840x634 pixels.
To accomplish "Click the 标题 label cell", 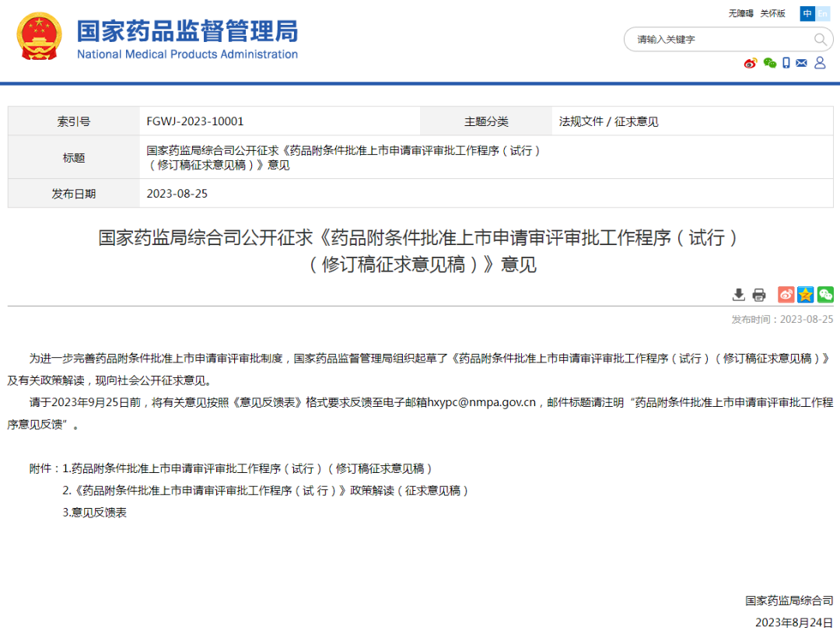I will [74, 158].
